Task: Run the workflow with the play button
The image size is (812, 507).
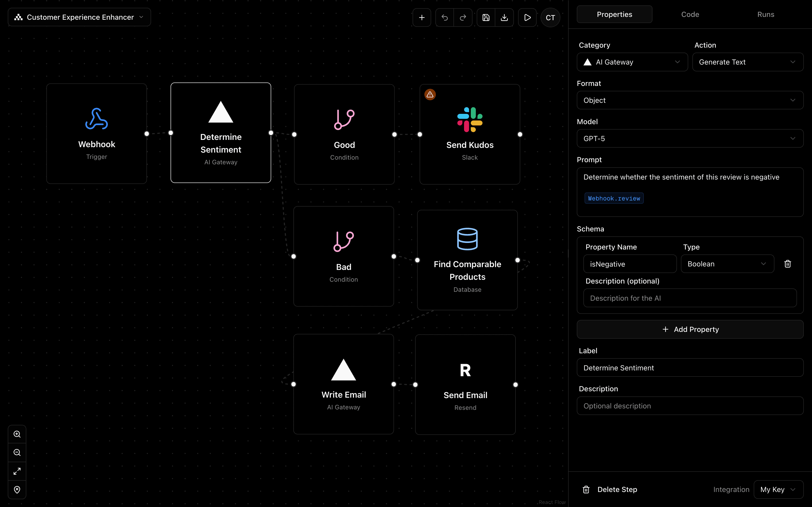Action: click(x=527, y=17)
